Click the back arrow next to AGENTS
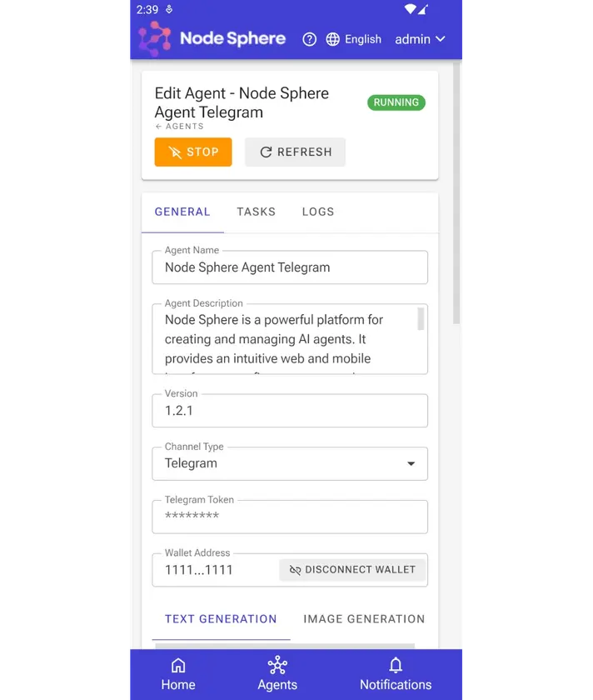Viewport: 593px width, 700px height. pos(158,127)
